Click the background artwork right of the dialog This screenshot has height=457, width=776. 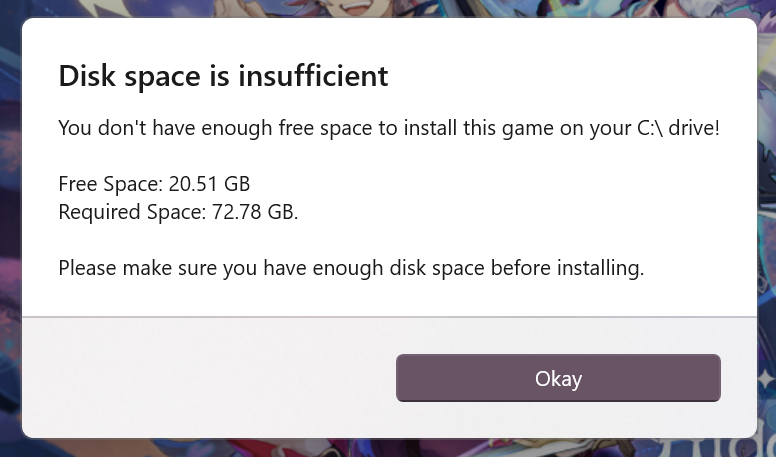click(767, 228)
